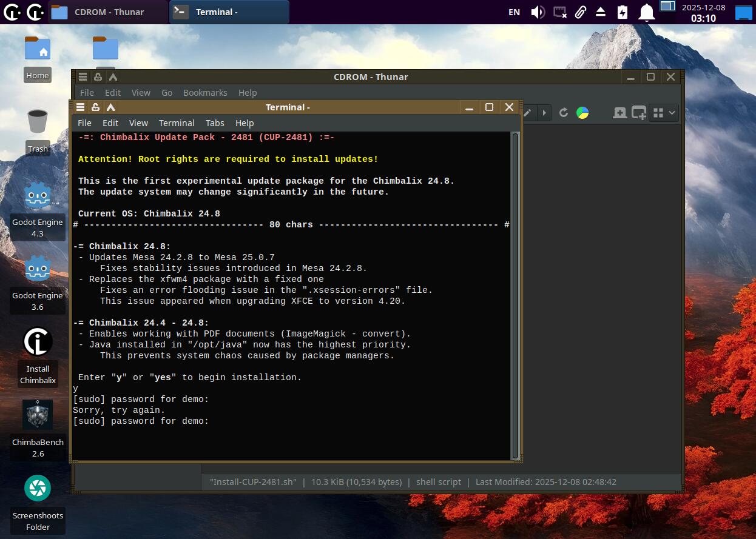
Task: Open the EN keyboard layout indicator
Action: tap(514, 12)
